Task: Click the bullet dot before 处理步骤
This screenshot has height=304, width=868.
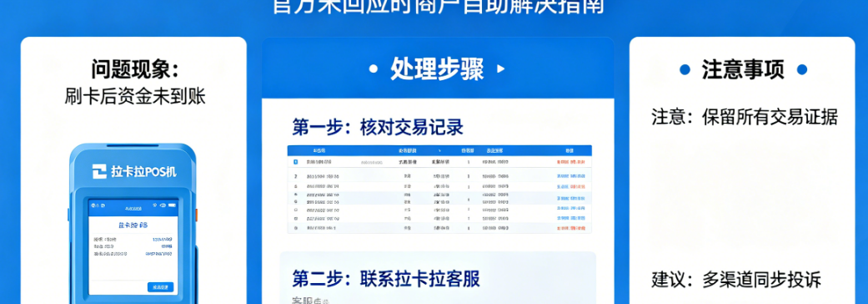Action: (374, 69)
